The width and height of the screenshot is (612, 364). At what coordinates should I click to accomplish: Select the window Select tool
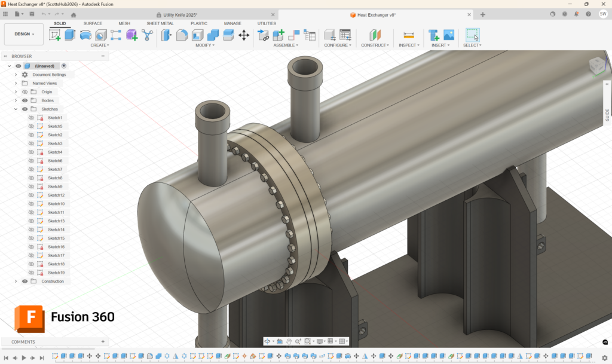[x=472, y=35]
